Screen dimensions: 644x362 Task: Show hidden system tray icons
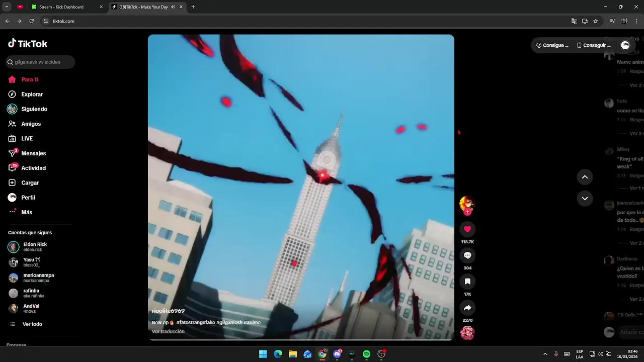click(x=545, y=354)
